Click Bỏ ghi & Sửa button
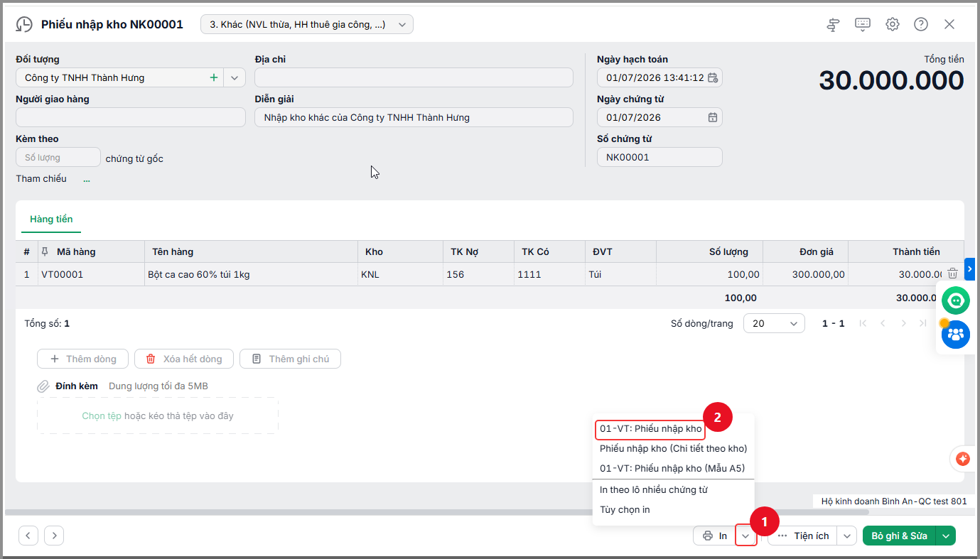This screenshot has height=559, width=980. pos(900,536)
